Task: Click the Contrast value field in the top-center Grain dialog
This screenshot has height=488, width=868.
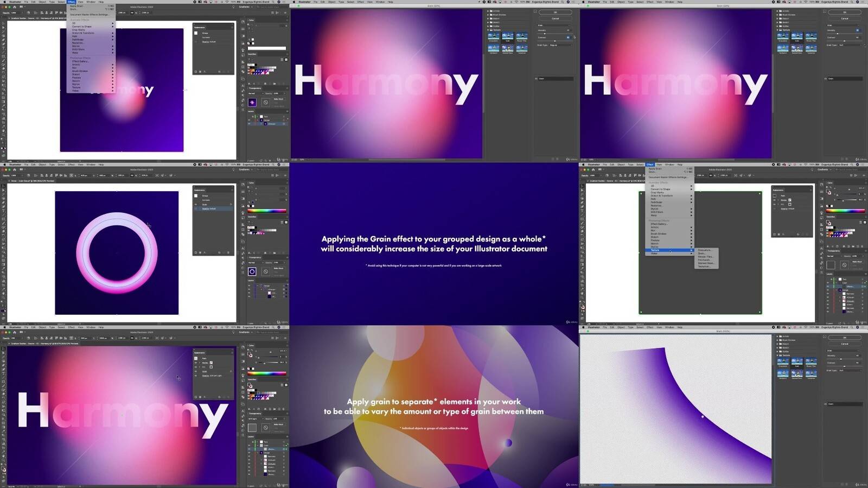Action: 568,37
